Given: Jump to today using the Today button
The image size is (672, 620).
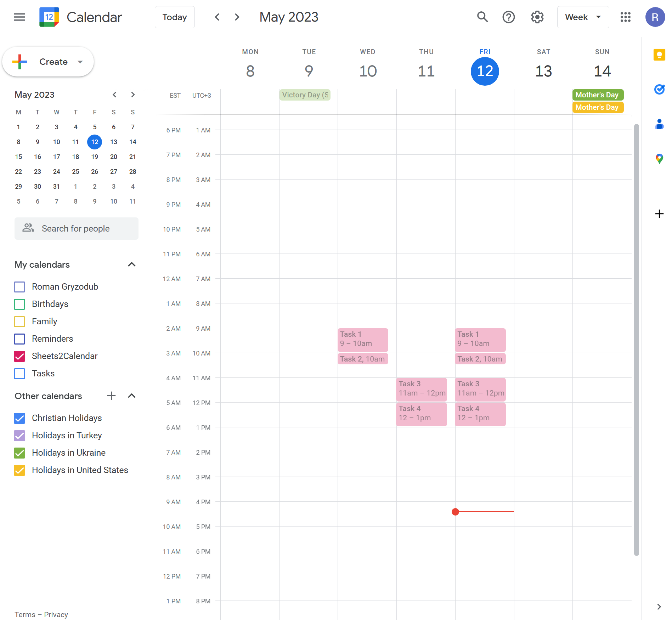Looking at the screenshot, I should pyautogui.click(x=174, y=17).
